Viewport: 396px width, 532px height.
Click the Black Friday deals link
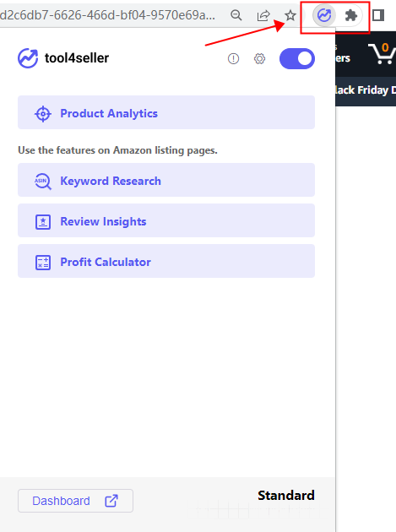coord(365,90)
